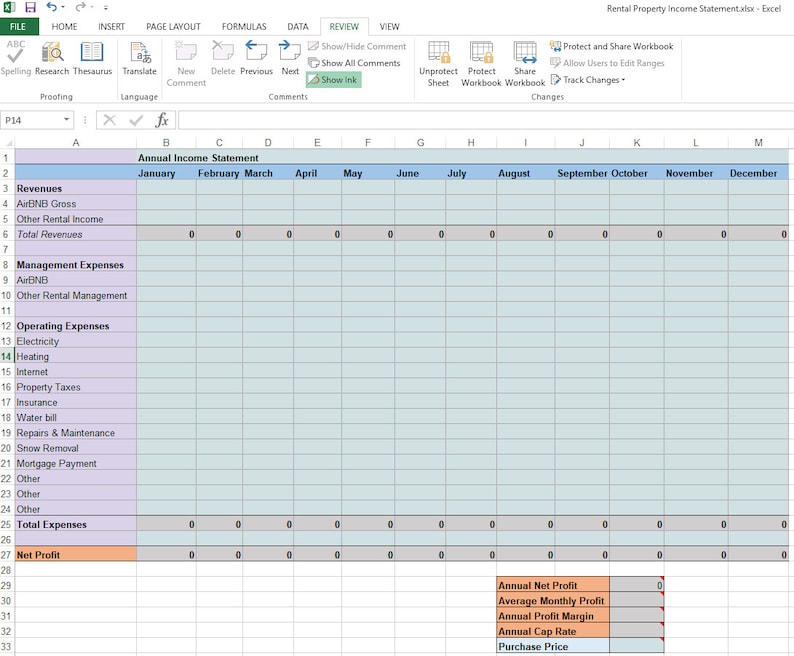
Task: Toggle the Show Ink button
Action: pos(333,80)
